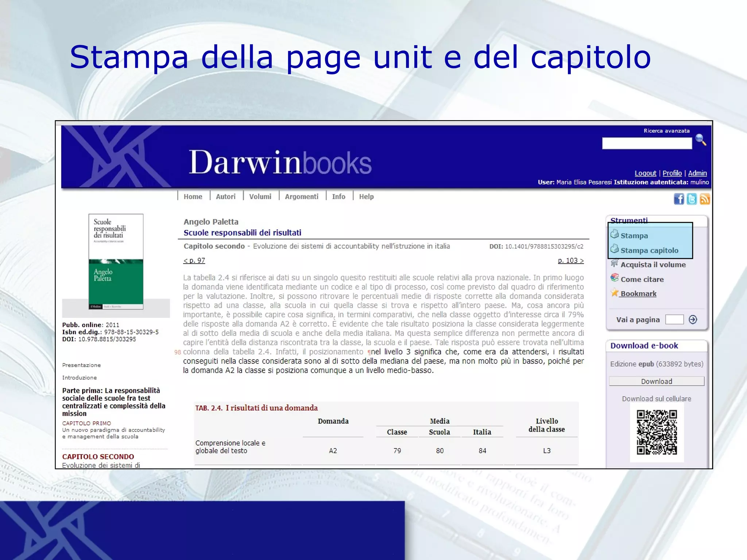Viewport: 747px width, 560px height.
Task: Click the search magnifier icon
Action: tap(701, 140)
